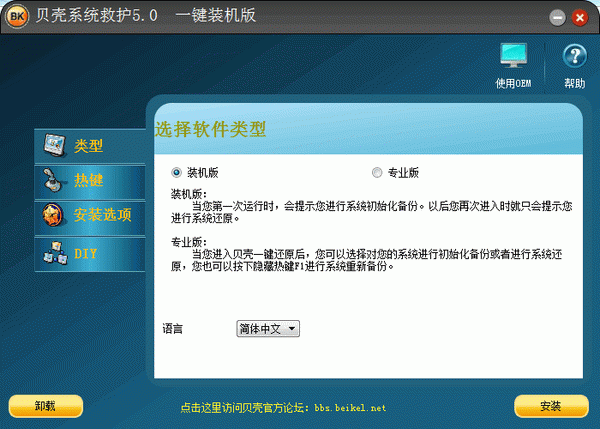The width and height of the screenshot is (600, 429).
Task: Switch to the 安装选项 tab label
Action: coord(103,215)
